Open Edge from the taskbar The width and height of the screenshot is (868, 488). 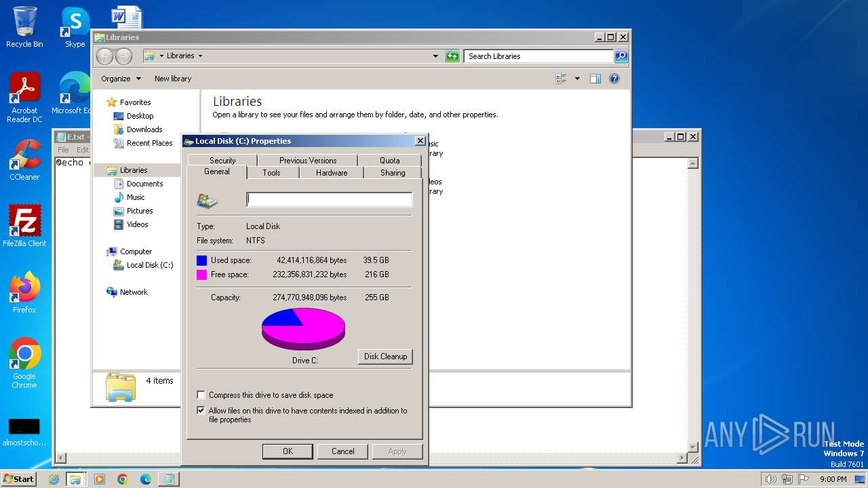pos(146,479)
